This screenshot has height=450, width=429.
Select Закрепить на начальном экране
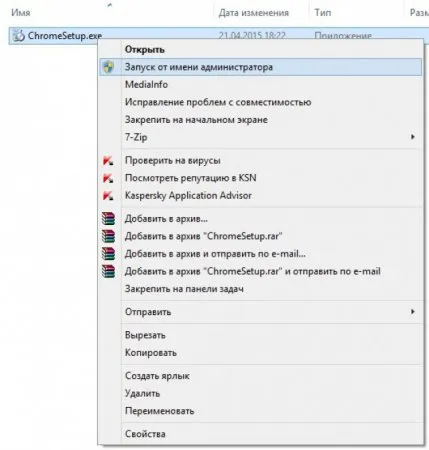[x=261, y=120]
